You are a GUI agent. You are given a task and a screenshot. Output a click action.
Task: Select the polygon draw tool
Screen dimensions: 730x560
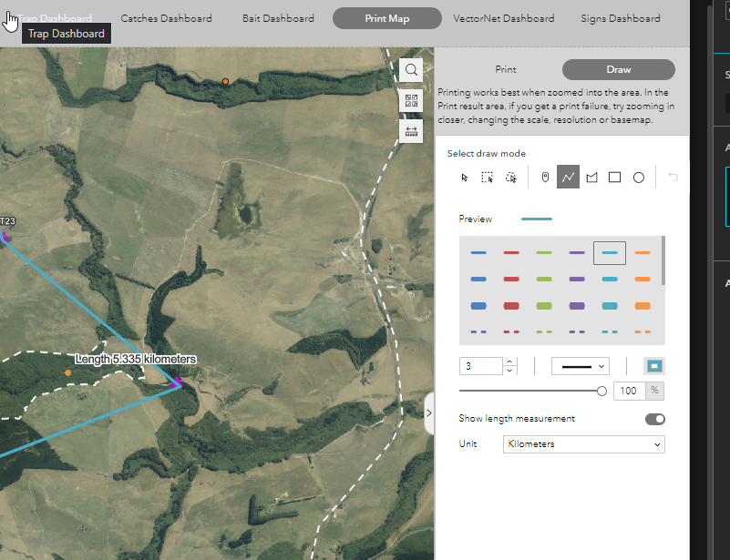[591, 178]
